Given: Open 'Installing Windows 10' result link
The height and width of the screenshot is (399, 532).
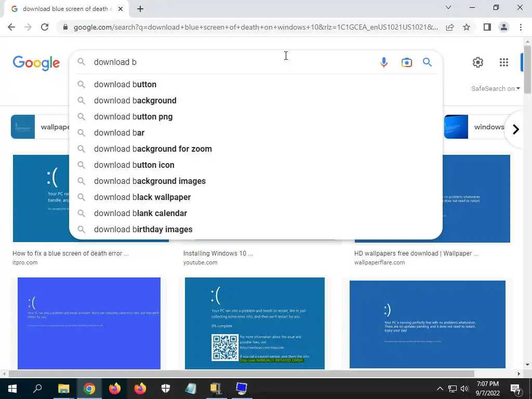Looking at the screenshot, I should 218,254.
